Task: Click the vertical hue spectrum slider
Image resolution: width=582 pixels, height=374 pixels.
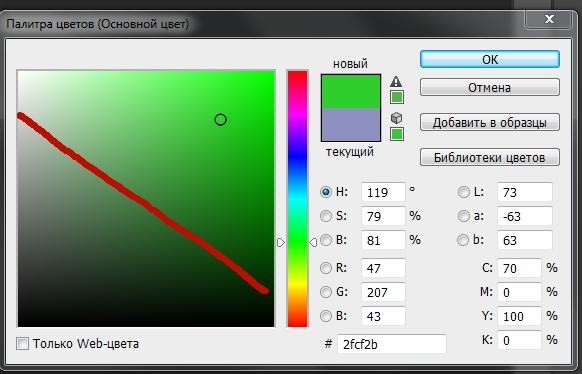Action: pos(298,199)
